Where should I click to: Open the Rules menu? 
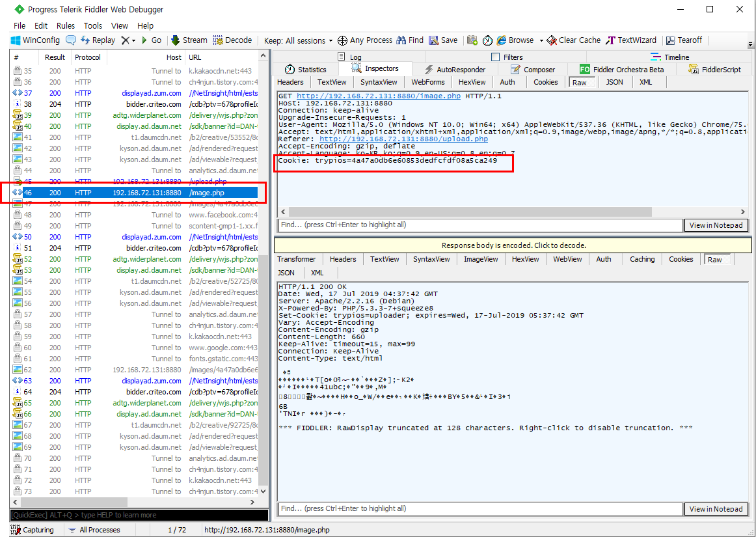coord(66,25)
